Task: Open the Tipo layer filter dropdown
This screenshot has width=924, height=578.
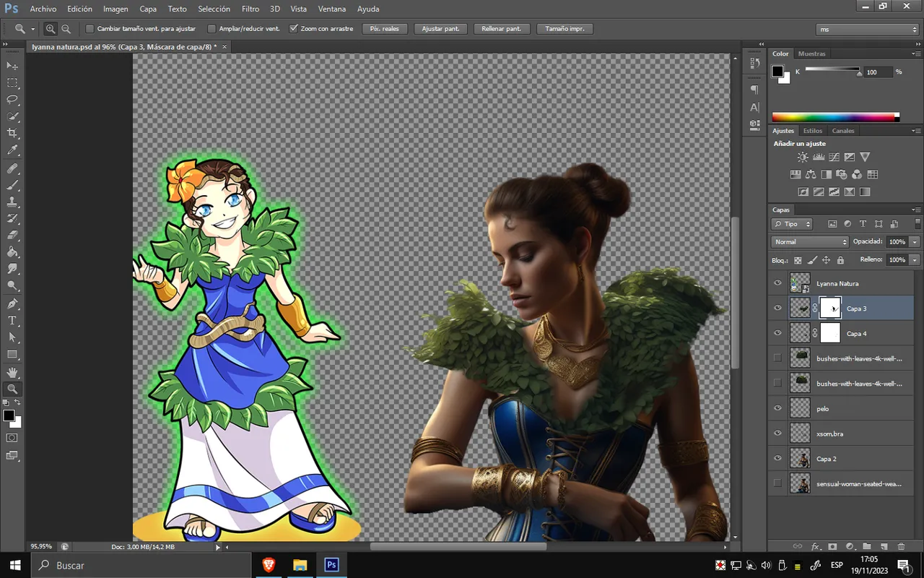Action: [792, 224]
